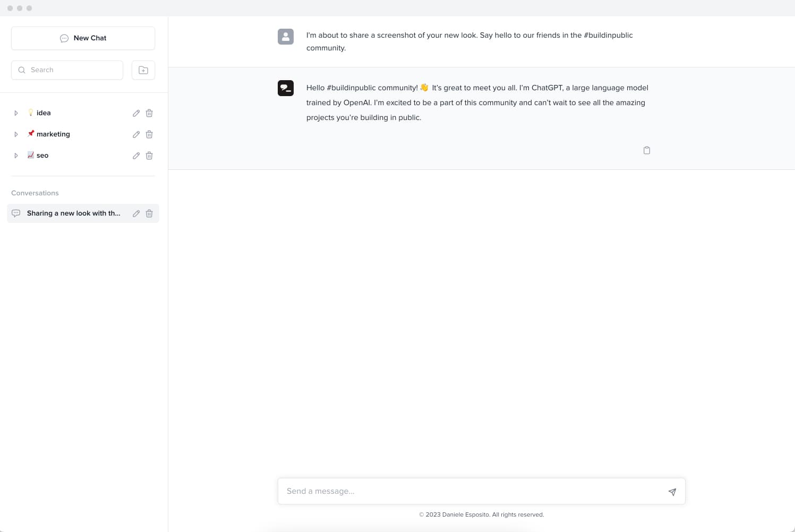
Task: Remove the seo folder with the trash icon
Action: (x=149, y=156)
